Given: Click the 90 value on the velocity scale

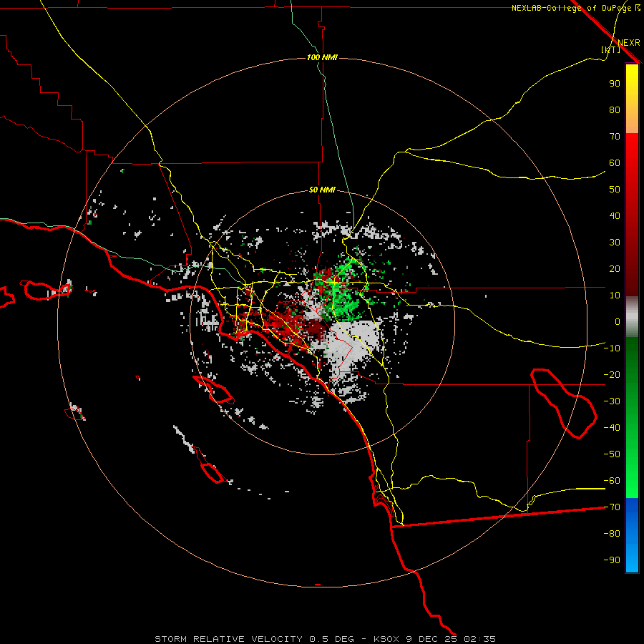Looking at the screenshot, I should pyautogui.click(x=615, y=84).
